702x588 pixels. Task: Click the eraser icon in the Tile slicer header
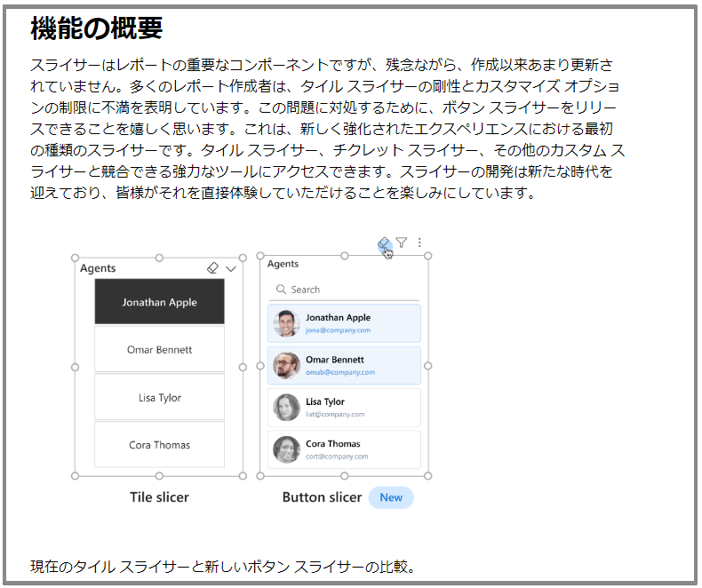click(x=212, y=268)
